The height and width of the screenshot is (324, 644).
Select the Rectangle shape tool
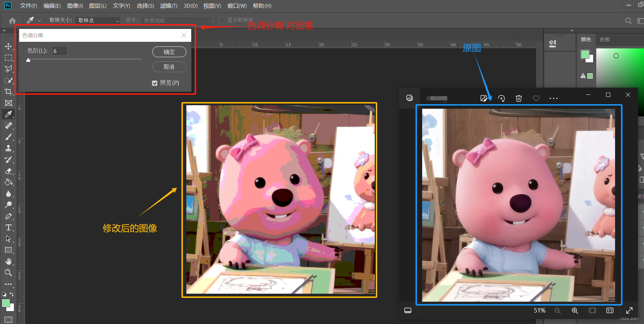pyautogui.click(x=8, y=250)
